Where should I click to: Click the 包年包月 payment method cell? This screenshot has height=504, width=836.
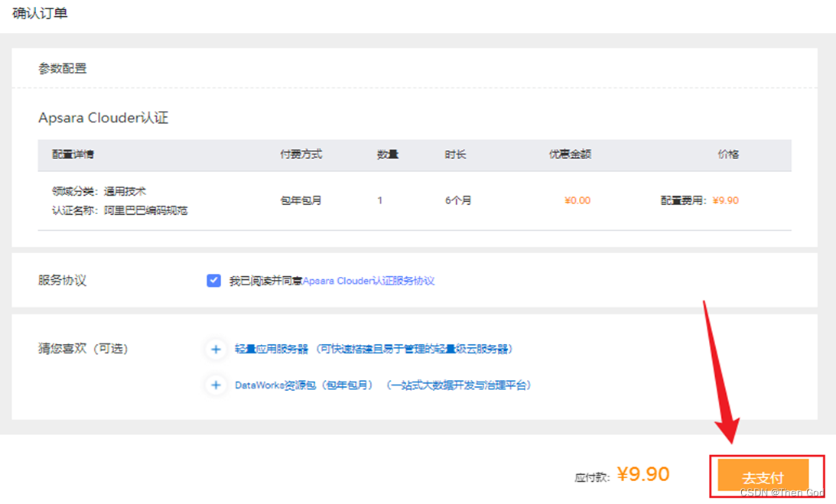point(301,200)
